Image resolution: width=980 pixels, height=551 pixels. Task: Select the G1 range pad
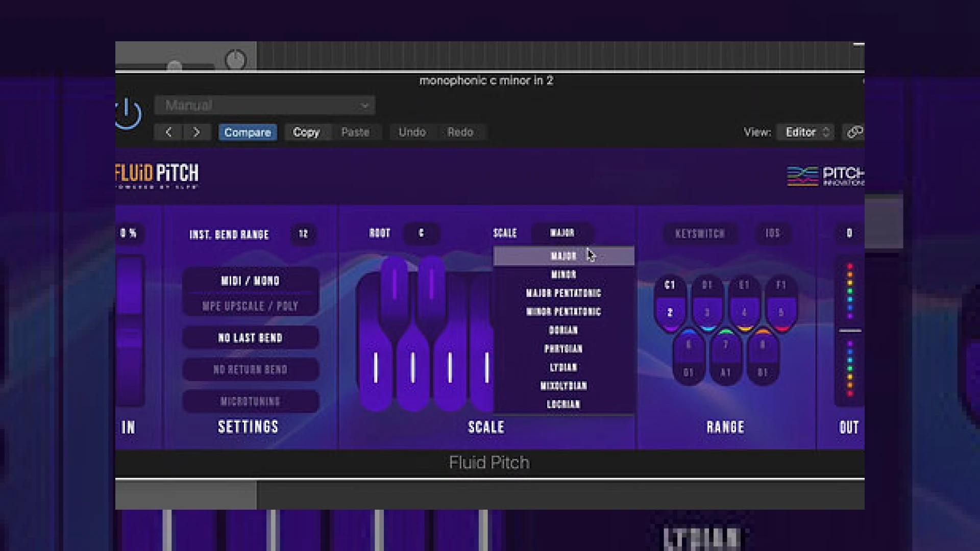(x=689, y=357)
